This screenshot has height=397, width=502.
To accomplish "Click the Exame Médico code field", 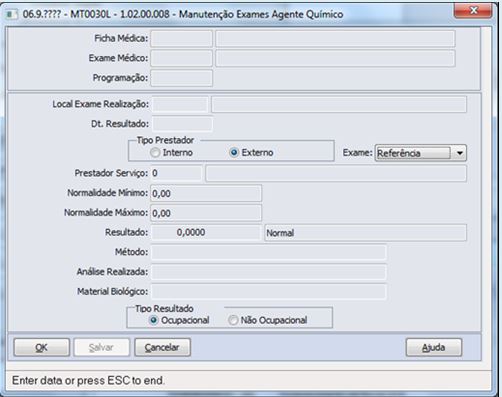I will click(181, 58).
